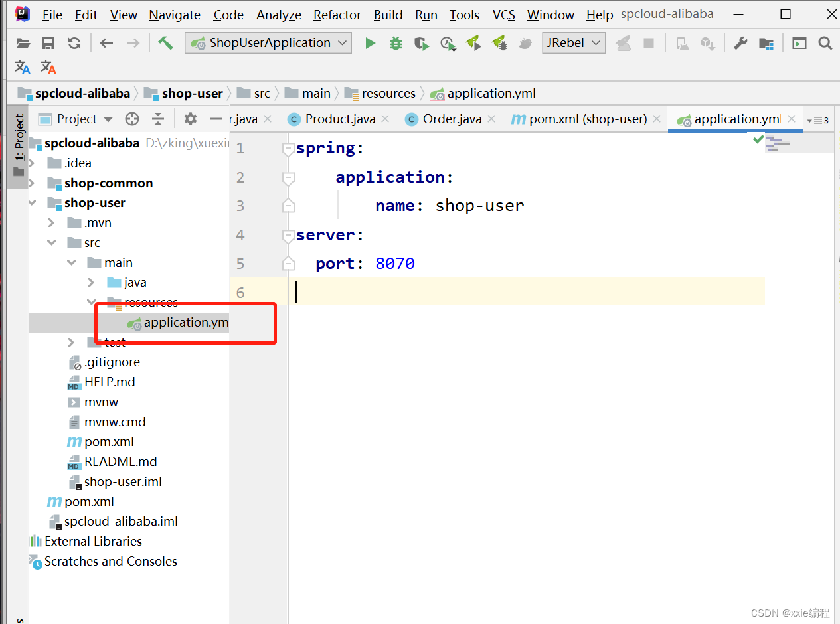Run with JRebel rocket icon
The width and height of the screenshot is (840, 624).
(473, 43)
